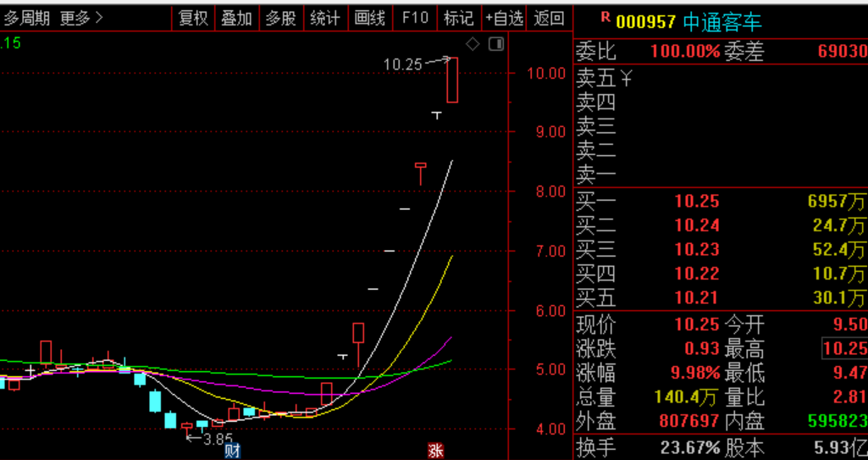Activate the 画线 drawing tool
This screenshot has width=868, height=460.
[x=369, y=18]
